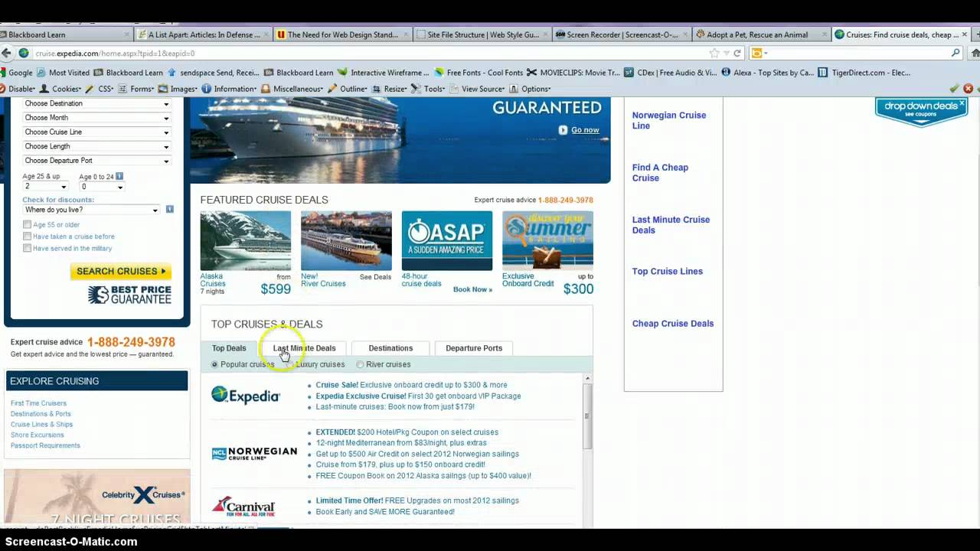
Task: Open the Choose Month dropdown
Action: [x=96, y=118]
